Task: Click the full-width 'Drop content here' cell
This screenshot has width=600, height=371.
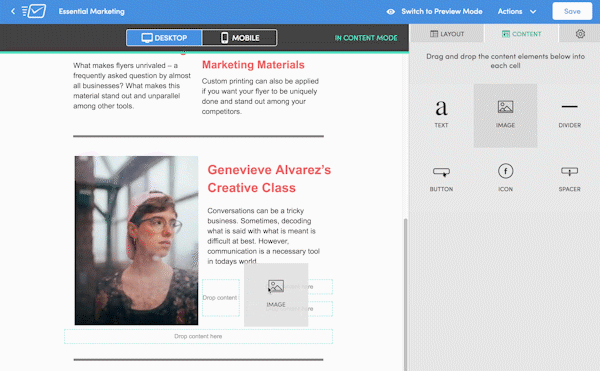Action: tap(198, 336)
